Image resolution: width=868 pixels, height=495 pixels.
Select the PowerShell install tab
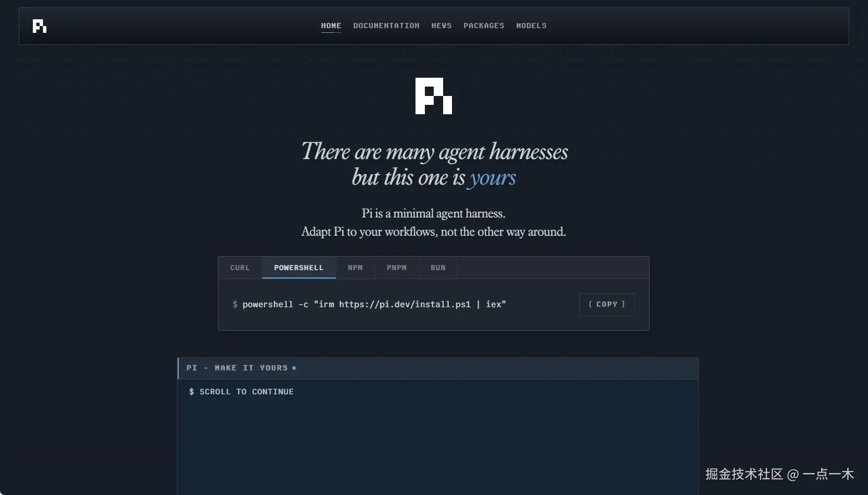click(x=299, y=268)
